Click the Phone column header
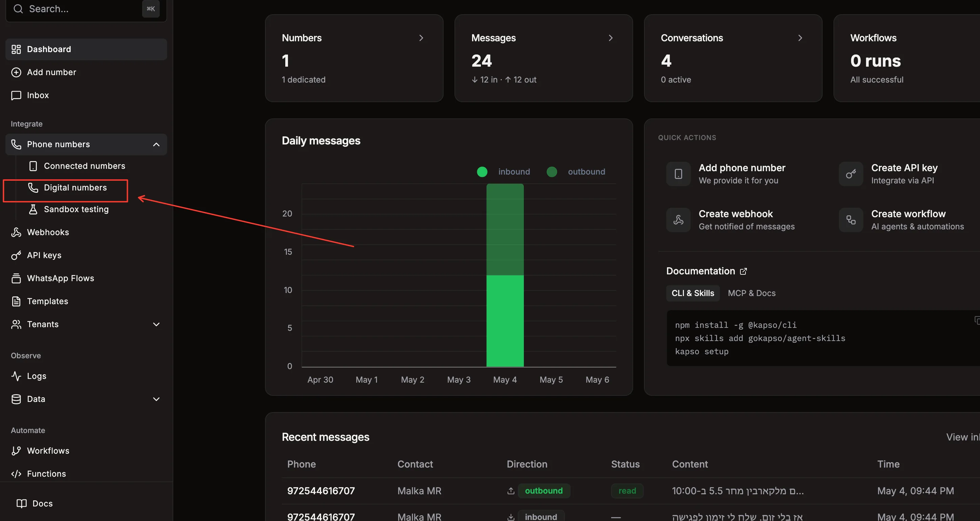This screenshot has width=980, height=521. click(x=301, y=465)
